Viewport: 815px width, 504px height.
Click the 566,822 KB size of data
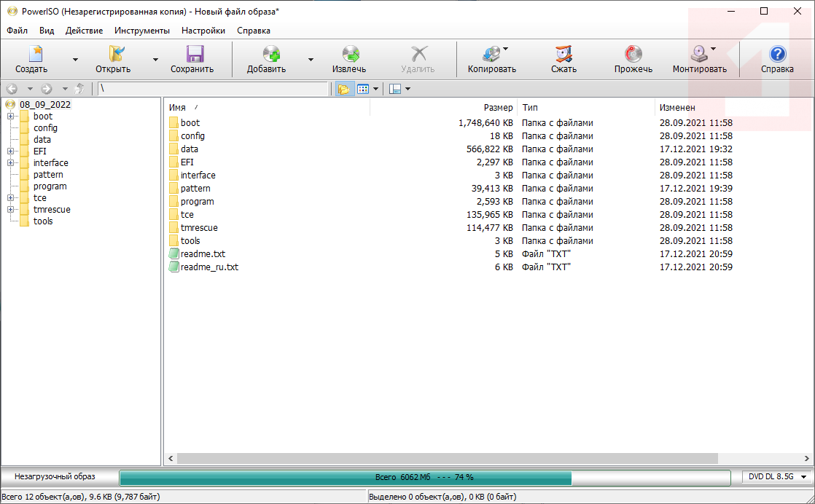(x=490, y=149)
